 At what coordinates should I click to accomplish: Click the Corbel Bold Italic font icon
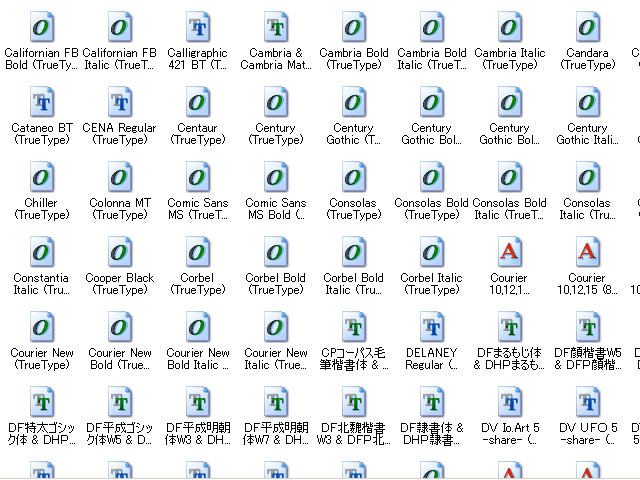(x=353, y=252)
